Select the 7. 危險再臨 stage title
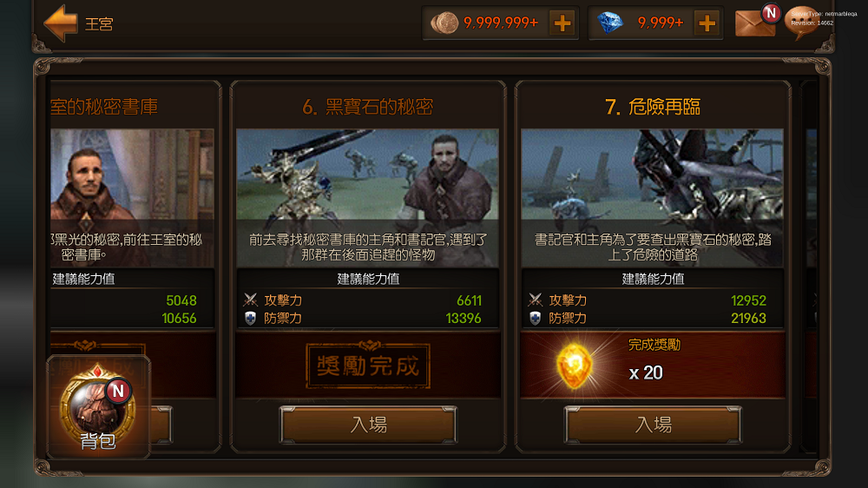 tap(653, 106)
